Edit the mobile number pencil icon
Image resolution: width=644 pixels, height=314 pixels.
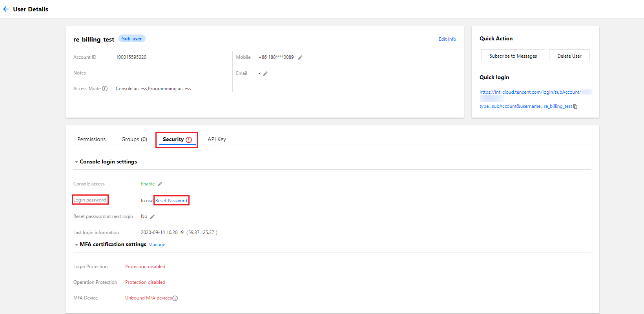[x=300, y=57]
